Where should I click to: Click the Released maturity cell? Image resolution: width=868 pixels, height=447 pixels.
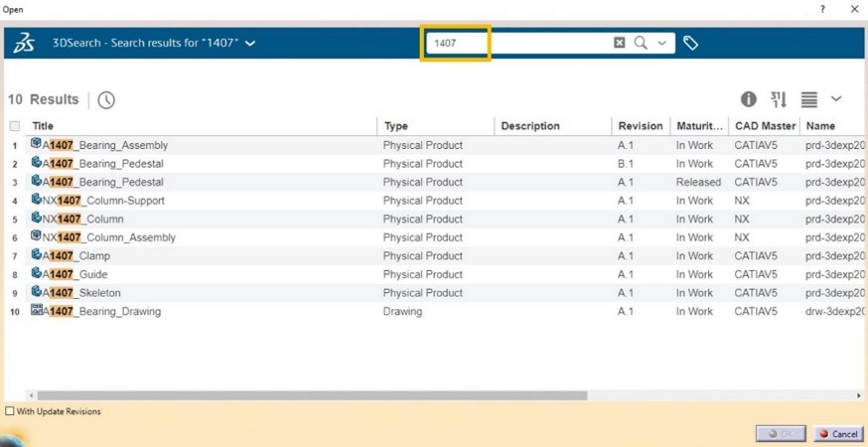(x=698, y=182)
